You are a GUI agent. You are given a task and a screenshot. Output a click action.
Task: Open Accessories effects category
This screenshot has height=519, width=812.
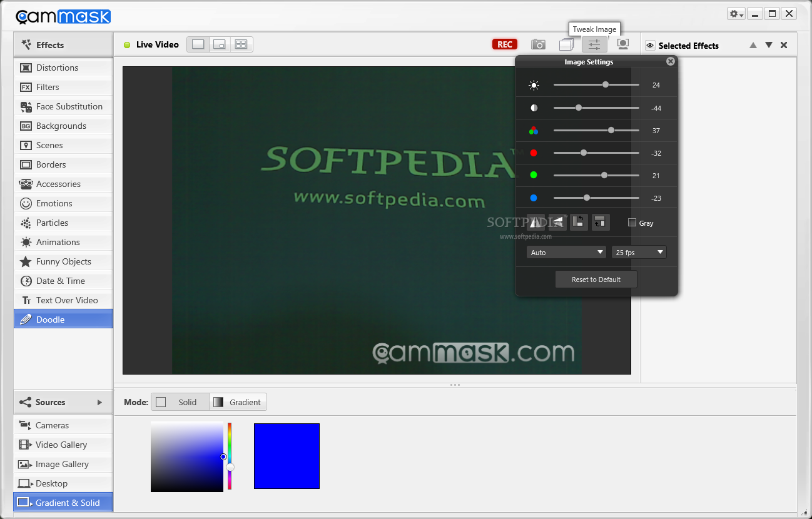[x=63, y=184]
